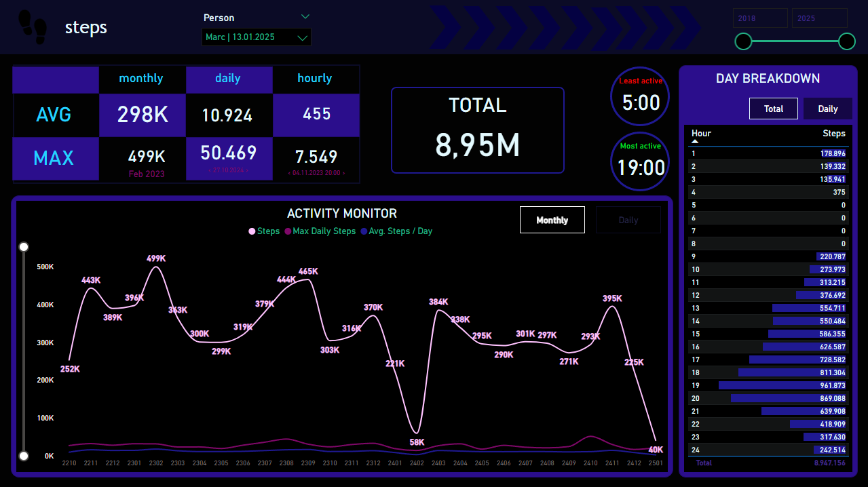
Task: Click the pink Steps legend marker
Action: point(252,231)
